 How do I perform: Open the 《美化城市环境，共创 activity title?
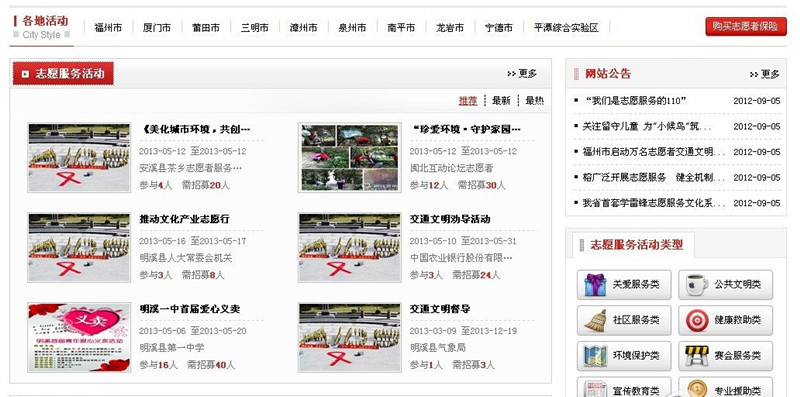coord(195,130)
